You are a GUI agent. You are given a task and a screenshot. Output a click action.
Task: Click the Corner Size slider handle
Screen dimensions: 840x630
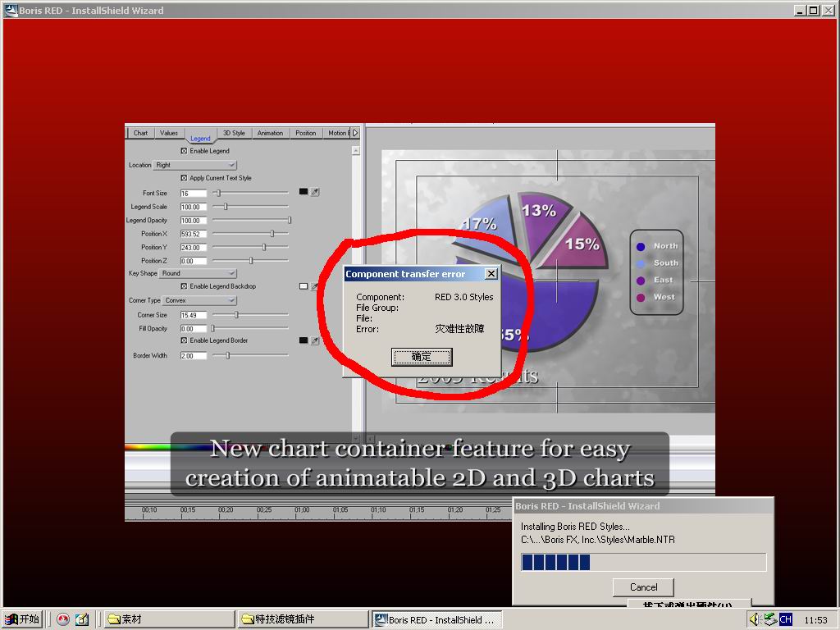tap(236, 315)
